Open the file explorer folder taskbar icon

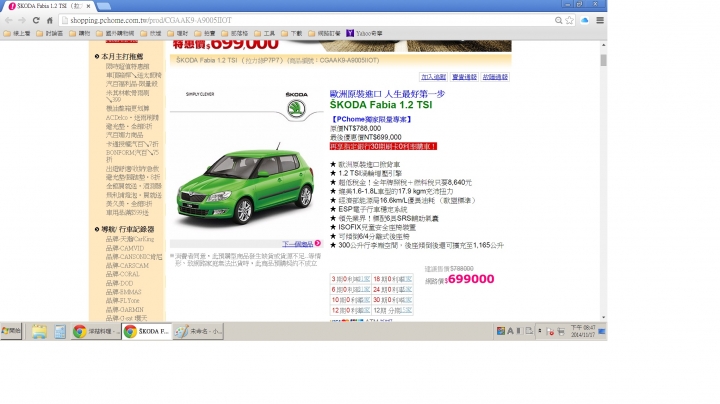click(x=39, y=331)
